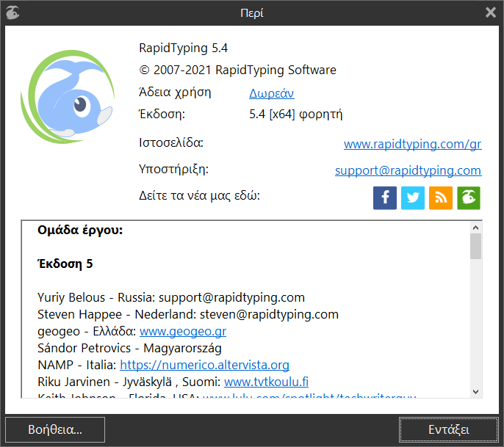The height and width of the screenshot is (447, 504).
Task: Open the Twitter feed icon
Action: tap(413, 198)
